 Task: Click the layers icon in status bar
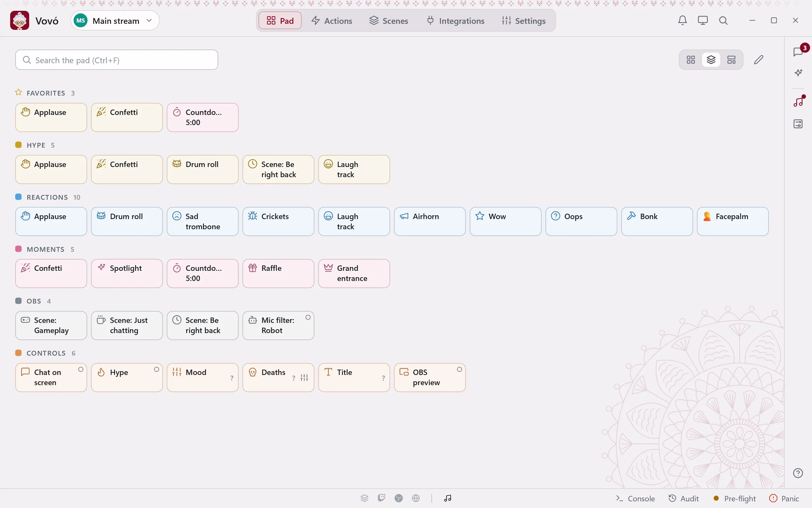(364, 498)
